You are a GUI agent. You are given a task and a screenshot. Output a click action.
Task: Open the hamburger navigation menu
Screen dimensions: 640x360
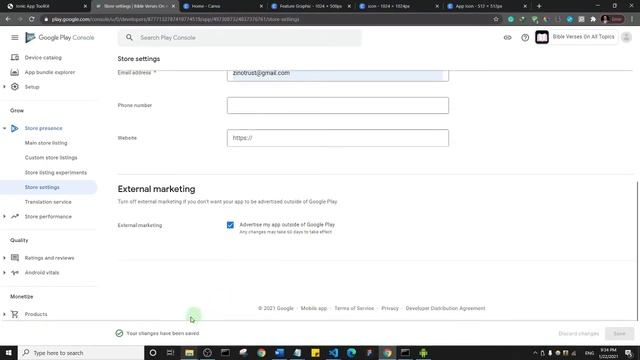coord(15,38)
